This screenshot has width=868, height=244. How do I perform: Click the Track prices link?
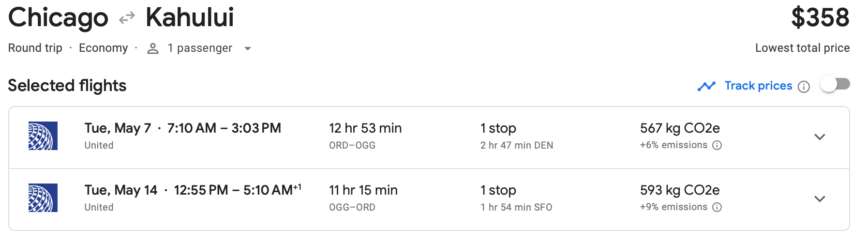[x=758, y=86]
